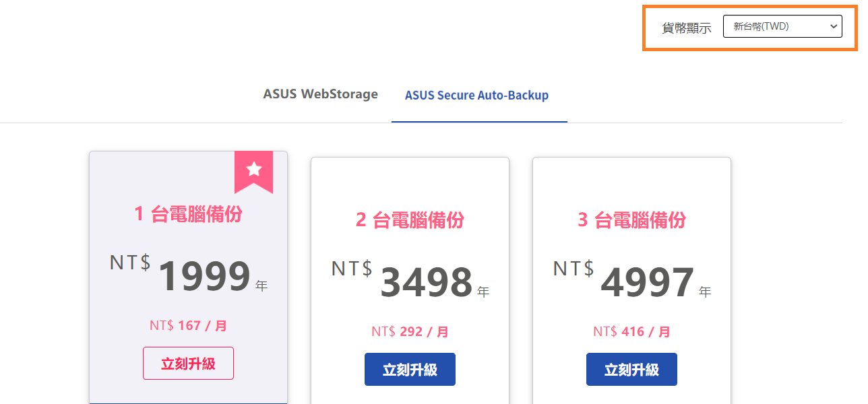
Task: Click the 1 台電腦備份 heading
Action: coord(188,213)
